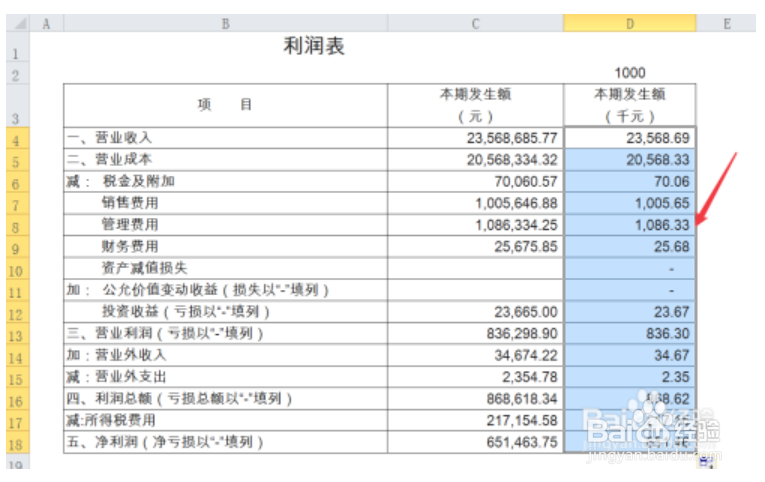Select the 加：营业外收入 cell
Screen dimensions: 765x482
coord(225,355)
